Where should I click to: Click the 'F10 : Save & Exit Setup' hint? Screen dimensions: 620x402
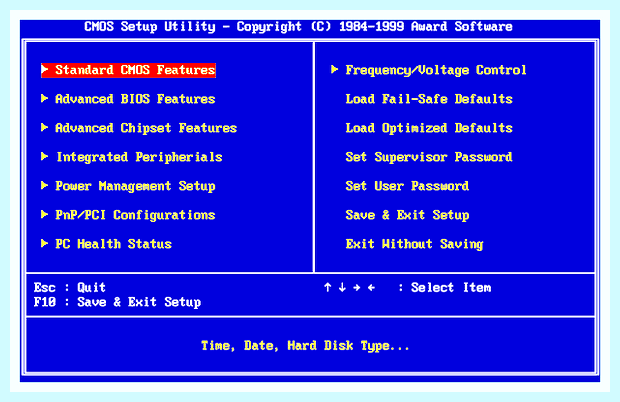[117, 302]
